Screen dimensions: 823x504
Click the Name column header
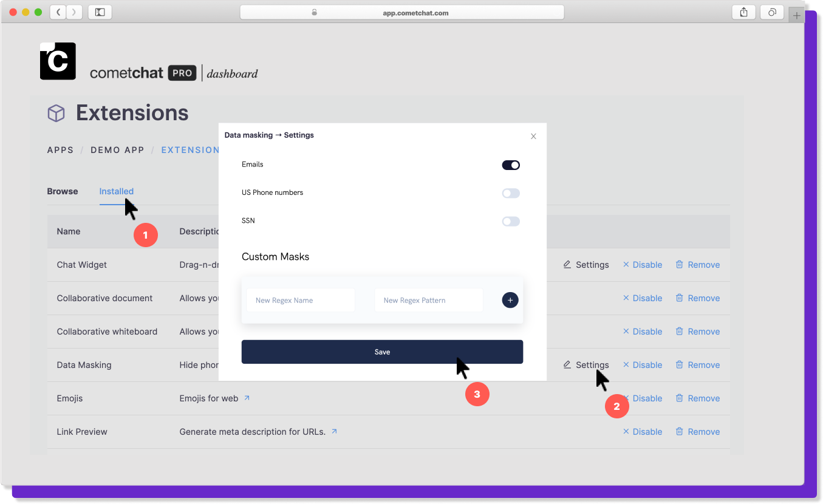[x=69, y=231]
